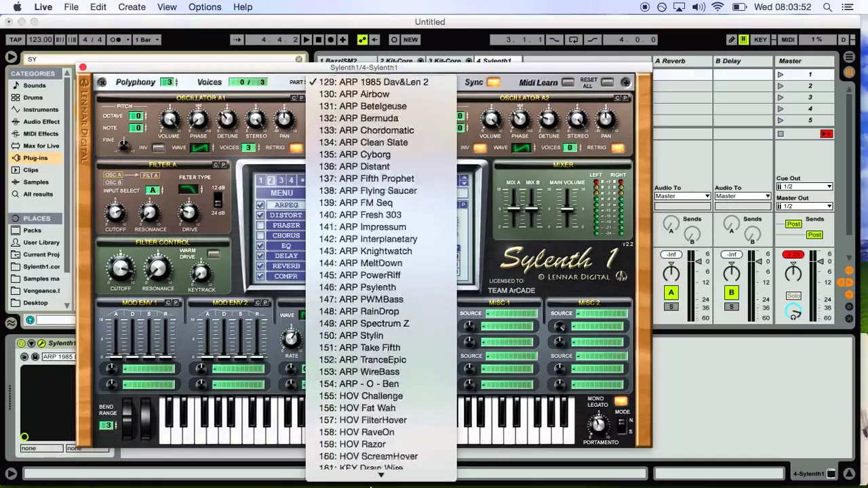Toggle the Draw Mode pencil icon
The height and width of the screenshot is (488, 868).
[x=732, y=40]
